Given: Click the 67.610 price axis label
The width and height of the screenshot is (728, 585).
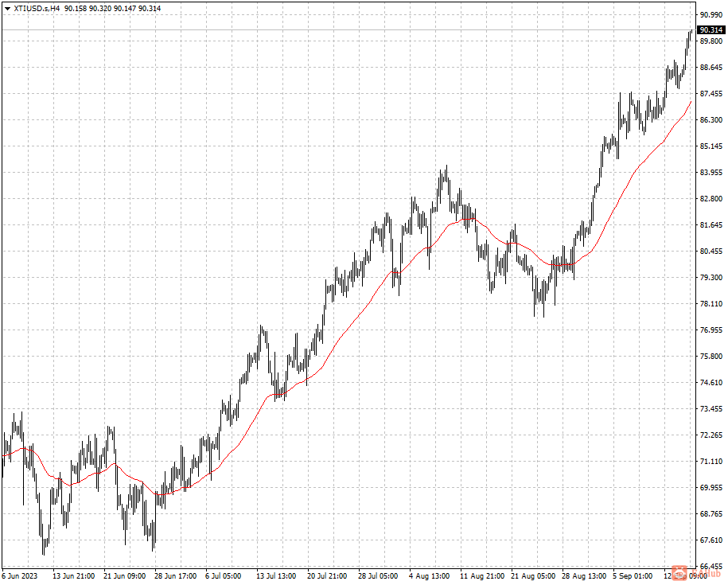Looking at the screenshot, I should [710, 540].
